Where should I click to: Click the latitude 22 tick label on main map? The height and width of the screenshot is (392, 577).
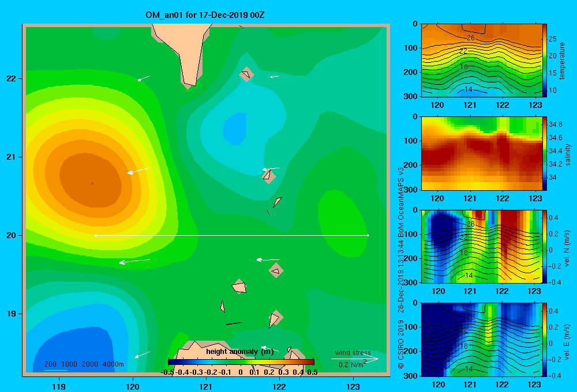(x=12, y=78)
